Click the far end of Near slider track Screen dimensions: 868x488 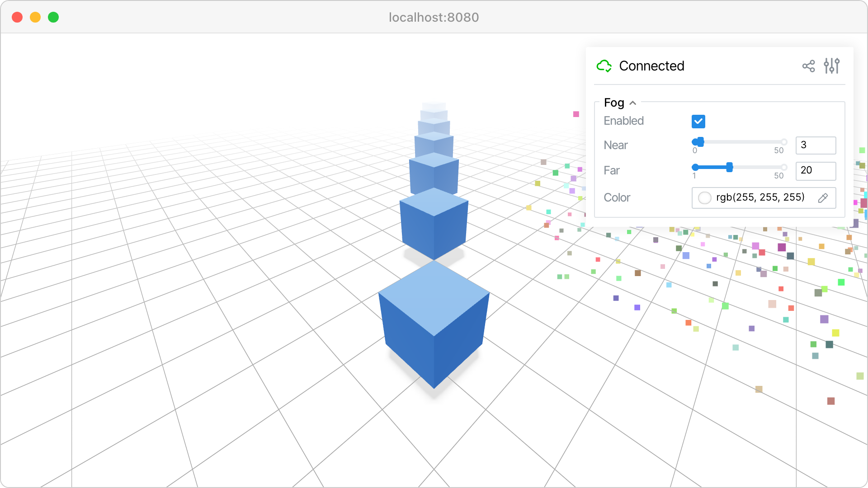783,142
